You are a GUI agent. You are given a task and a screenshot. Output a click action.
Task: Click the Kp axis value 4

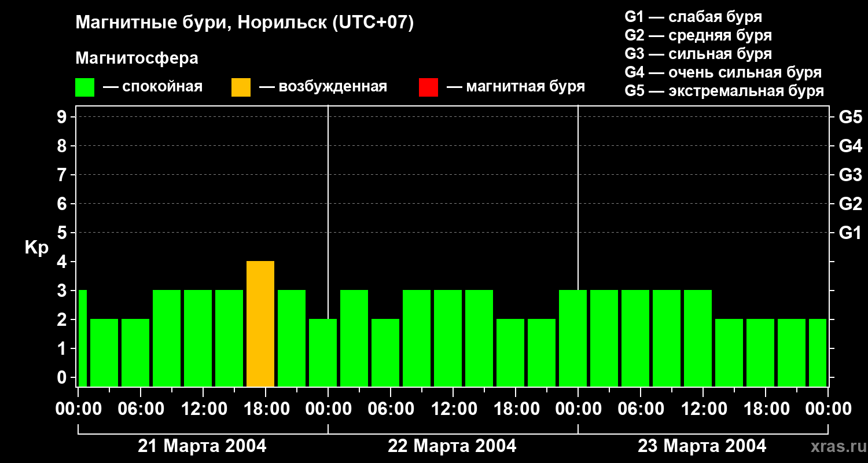tap(63, 262)
